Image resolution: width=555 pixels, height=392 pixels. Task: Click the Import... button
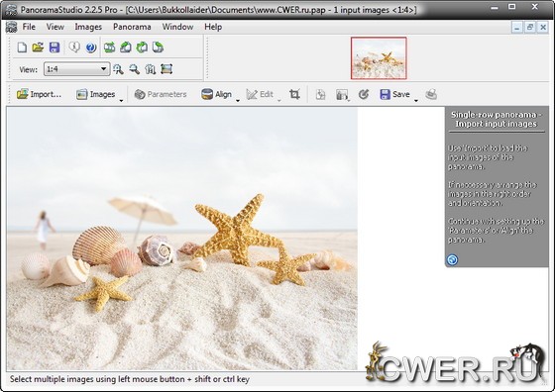(40, 94)
